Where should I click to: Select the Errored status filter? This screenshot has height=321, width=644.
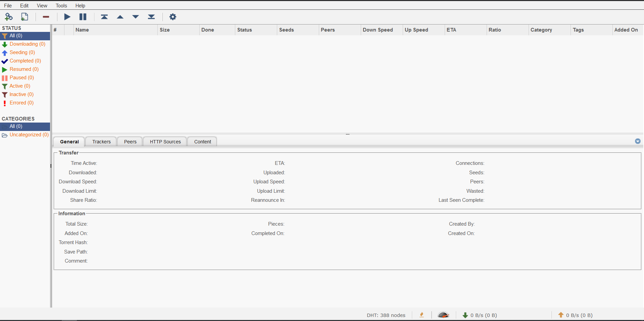click(x=22, y=103)
